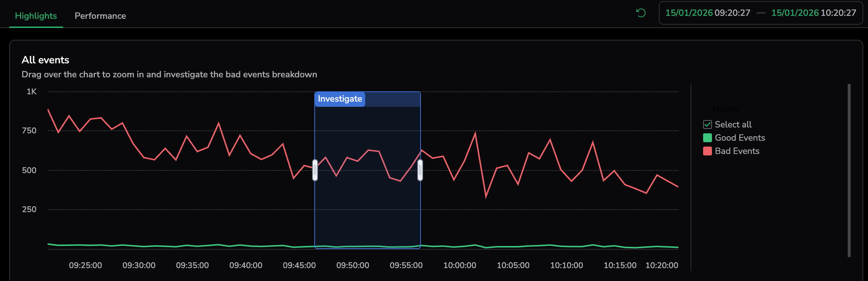
Task: Click the end date 15/01/2026 10:20:27
Action: tap(813, 13)
